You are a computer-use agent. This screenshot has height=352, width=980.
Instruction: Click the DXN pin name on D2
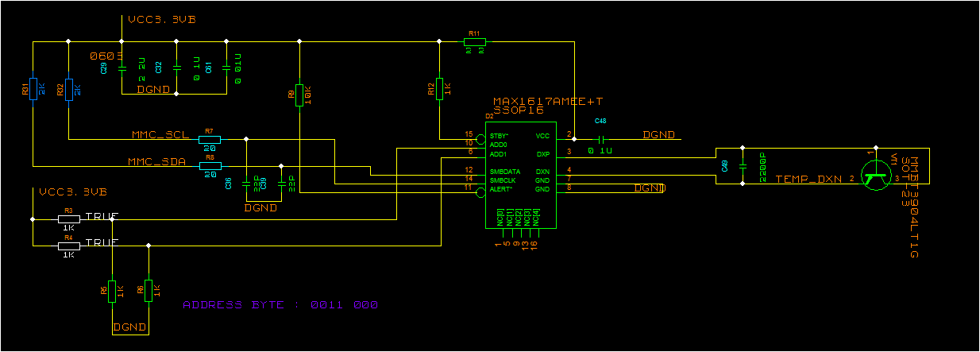click(542, 172)
